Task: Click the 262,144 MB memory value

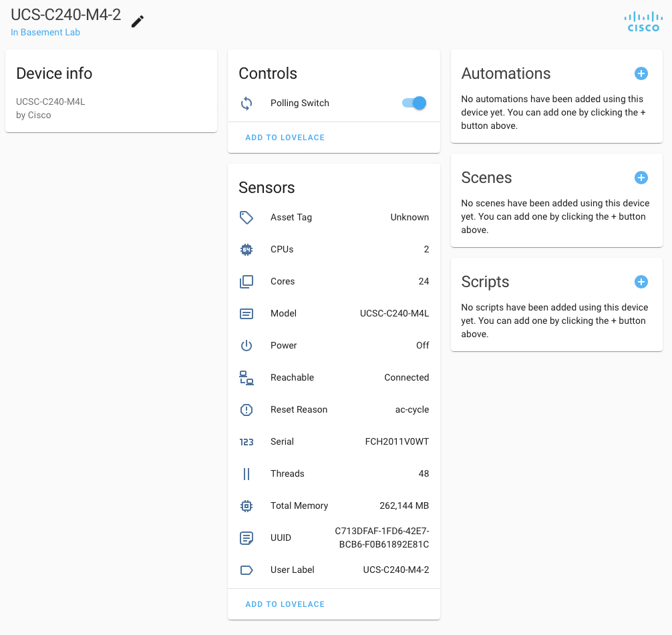Action: [404, 506]
